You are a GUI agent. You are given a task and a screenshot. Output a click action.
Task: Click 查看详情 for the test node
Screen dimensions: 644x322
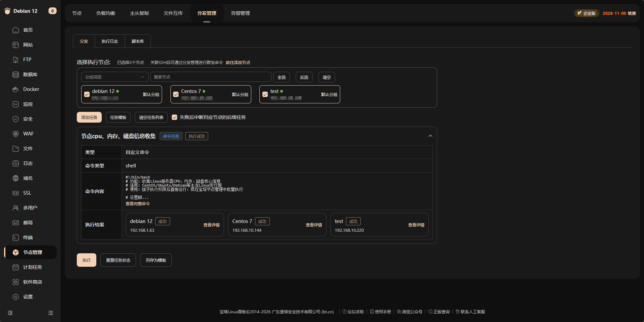(416, 225)
